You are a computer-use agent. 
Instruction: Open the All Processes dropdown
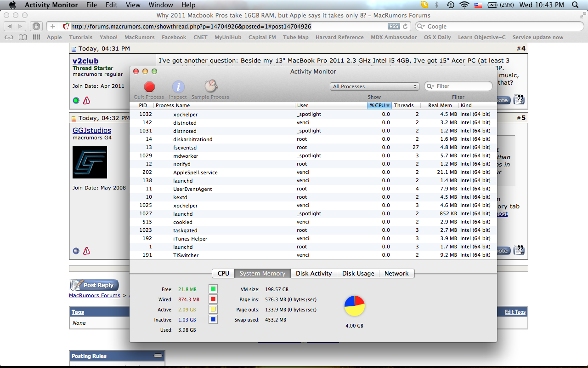click(x=374, y=86)
